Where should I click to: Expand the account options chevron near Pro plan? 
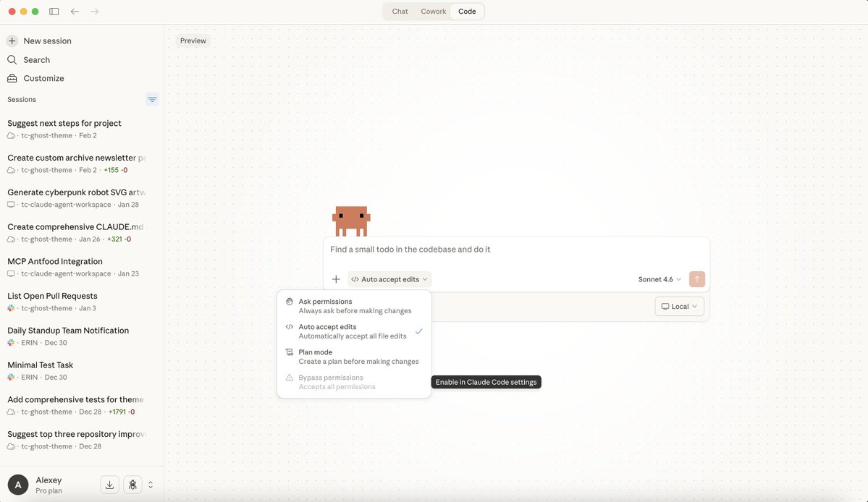pos(151,485)
